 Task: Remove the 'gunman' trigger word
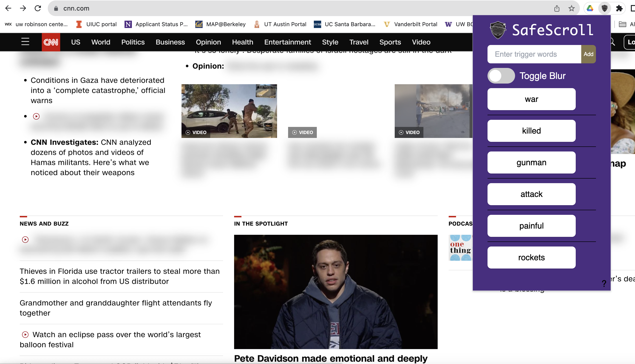point(531,162)
